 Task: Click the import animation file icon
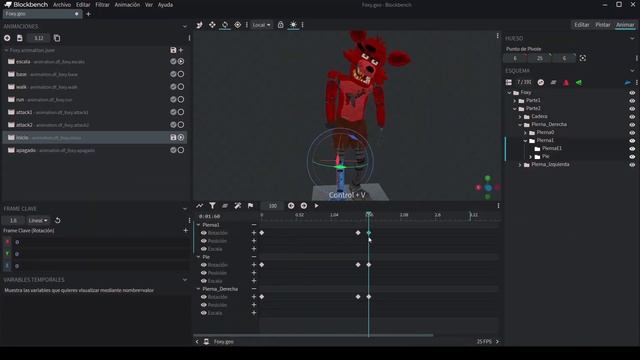click(x=20, y=38)
